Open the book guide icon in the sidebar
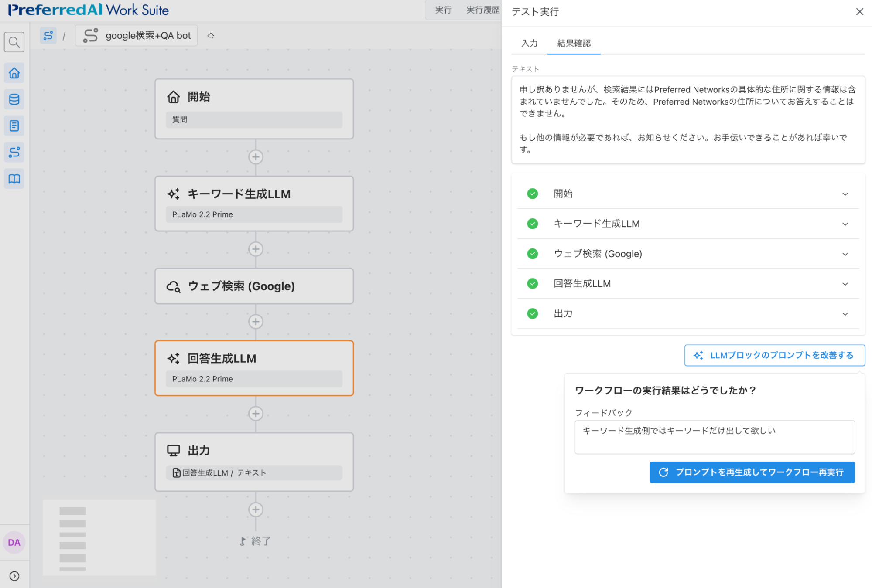Image resolution: width=872 pixels, height=588 pixels. [x=14, y=179]
